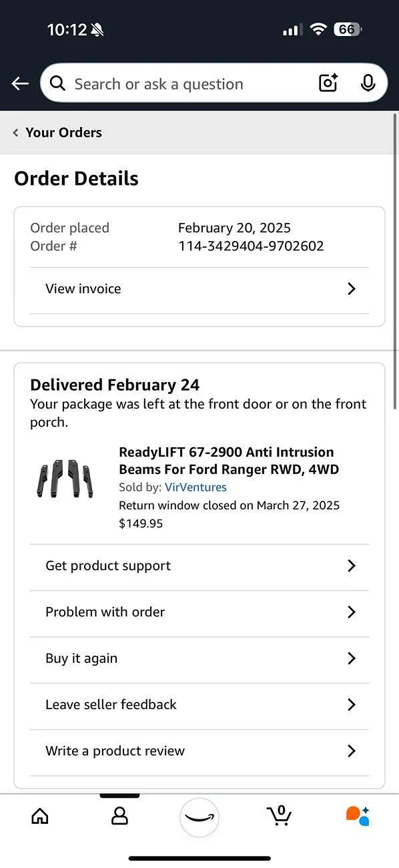Tap the microphone to search by voice

click(368, 83)
